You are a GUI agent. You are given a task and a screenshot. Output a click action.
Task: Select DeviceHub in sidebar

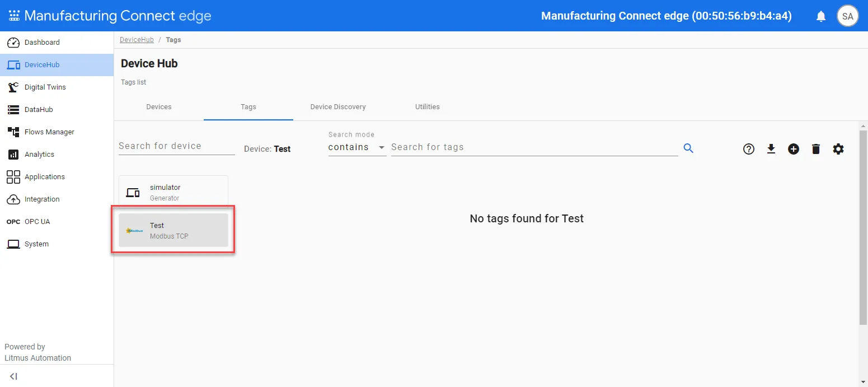pyautogui.click(x=57, y=65)
